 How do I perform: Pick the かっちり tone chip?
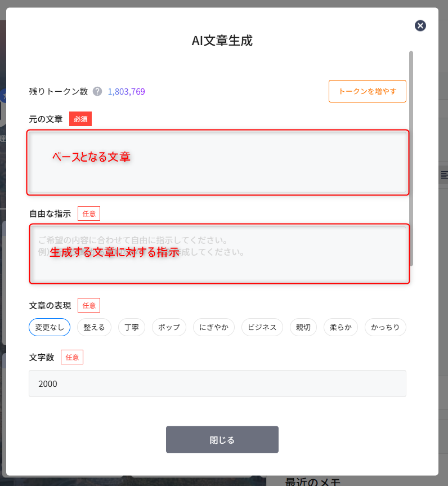coord(385,327)
